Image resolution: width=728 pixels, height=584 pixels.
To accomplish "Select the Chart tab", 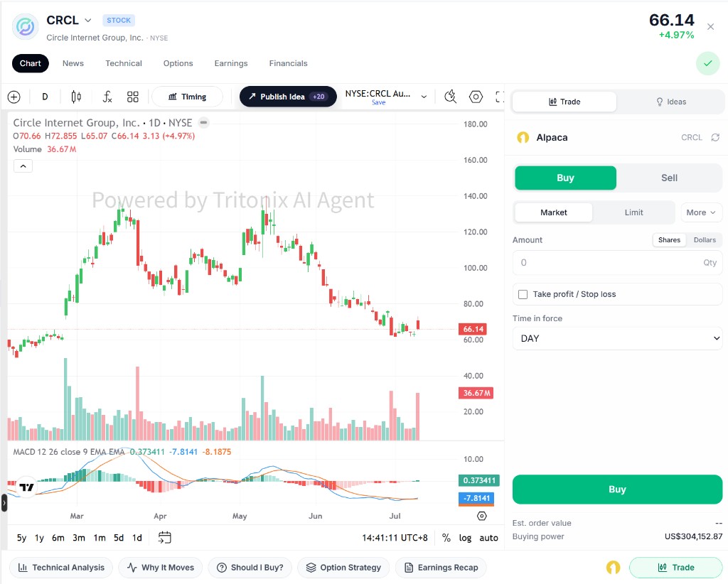I will pyautogui.click(x=30, y=63).
